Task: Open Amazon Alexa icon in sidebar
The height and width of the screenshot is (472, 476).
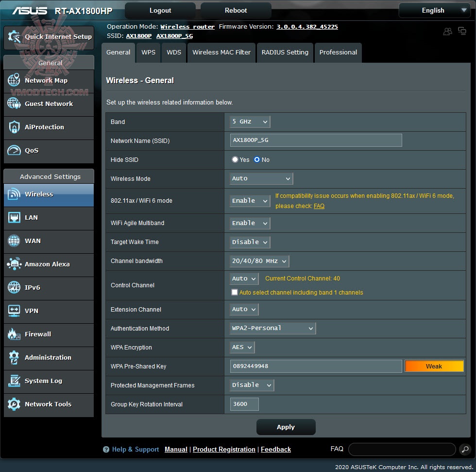Action: tap(14, 264)
